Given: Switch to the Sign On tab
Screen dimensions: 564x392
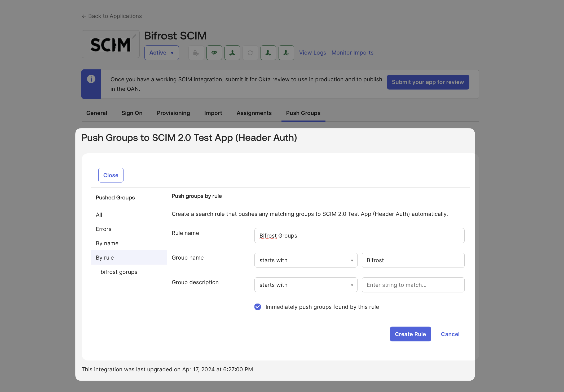Looking at the screenshot, I should click(132, 113).
